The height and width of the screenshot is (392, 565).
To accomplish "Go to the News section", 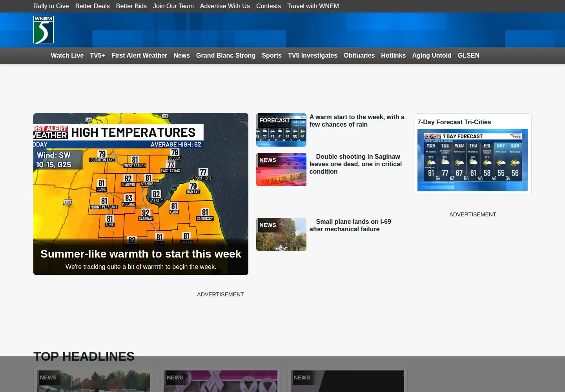I will coord(182,56).
